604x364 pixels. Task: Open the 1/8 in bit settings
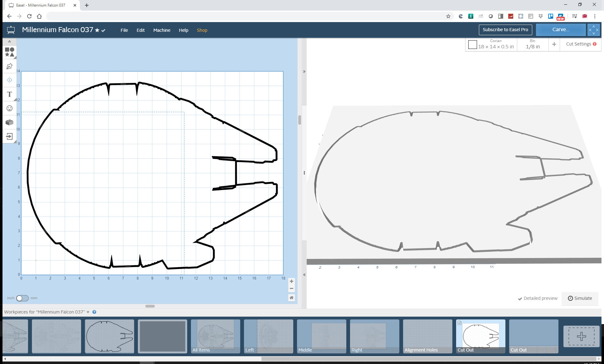click(x=533, y=45)
